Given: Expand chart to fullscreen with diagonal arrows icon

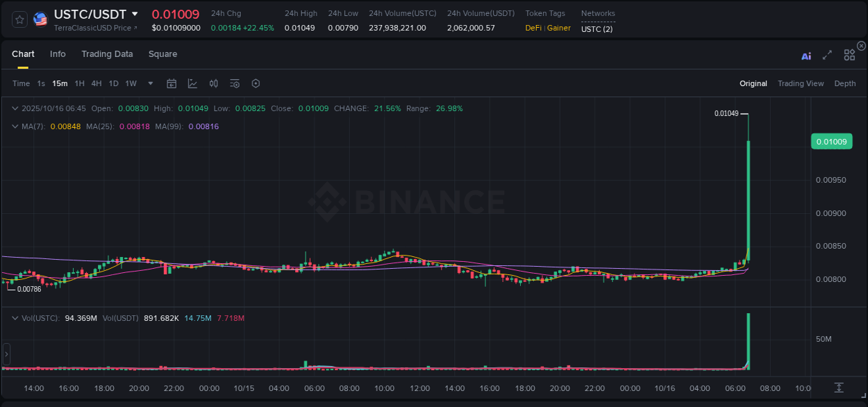Looking at the screenshot, I should [827, 56].
